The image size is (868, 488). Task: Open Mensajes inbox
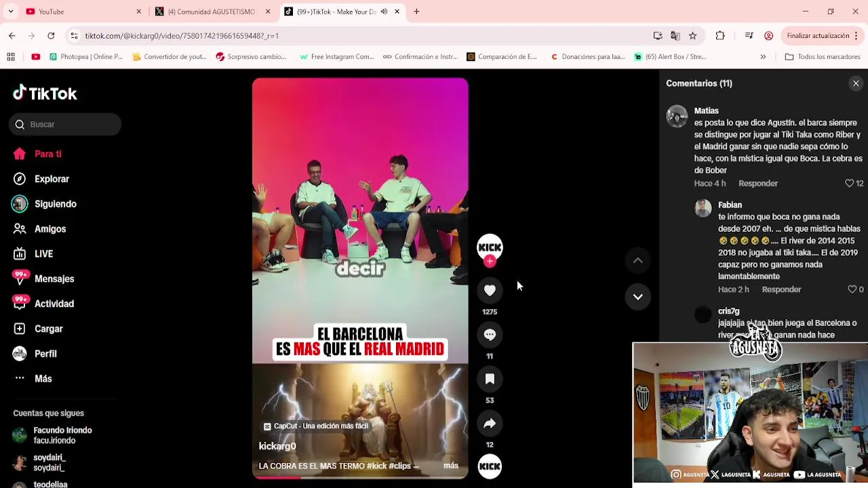click(44, 279)
